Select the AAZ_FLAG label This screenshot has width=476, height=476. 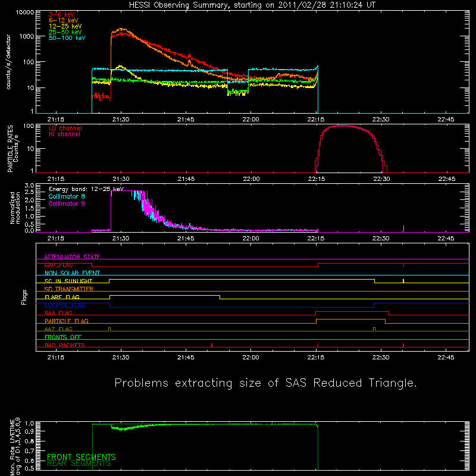click(58, 329)
